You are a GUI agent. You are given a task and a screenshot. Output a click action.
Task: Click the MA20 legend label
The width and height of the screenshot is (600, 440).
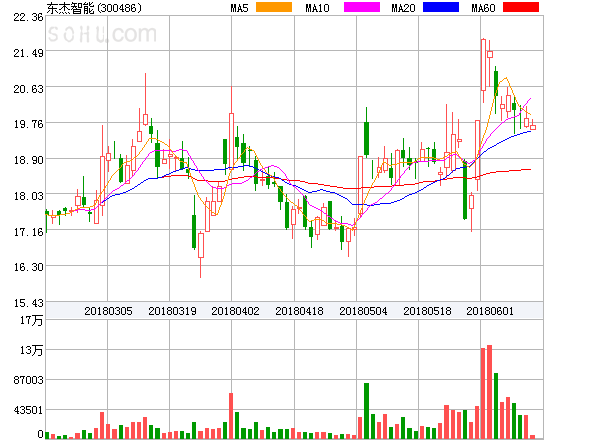click(403, 8)
